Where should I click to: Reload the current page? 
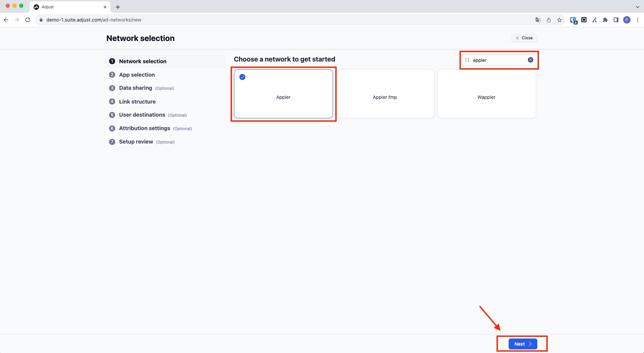pos(28,20)
